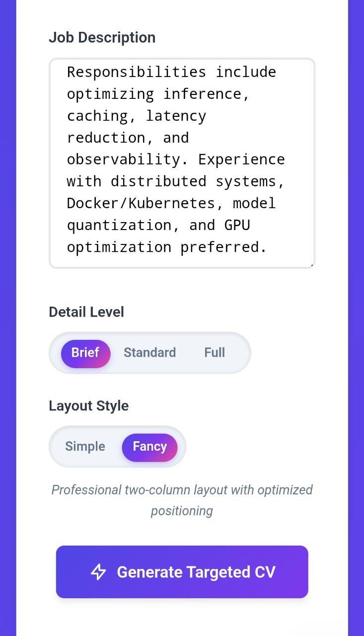Click the Detail Level heading
This screenshot has height=636, width=364.
point(86,312)
